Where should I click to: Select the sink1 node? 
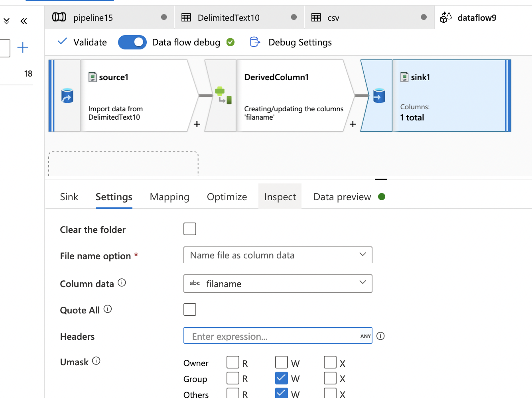pos(435,96)
